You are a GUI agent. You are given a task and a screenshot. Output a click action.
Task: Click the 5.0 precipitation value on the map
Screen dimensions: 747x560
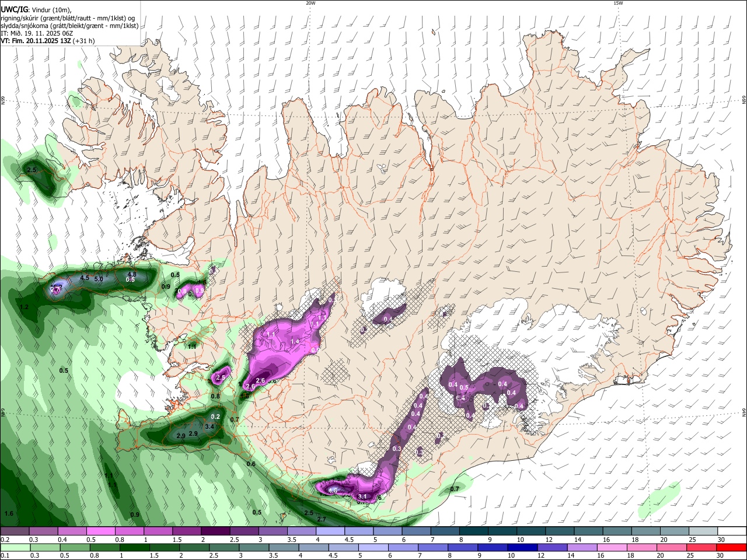99,279
